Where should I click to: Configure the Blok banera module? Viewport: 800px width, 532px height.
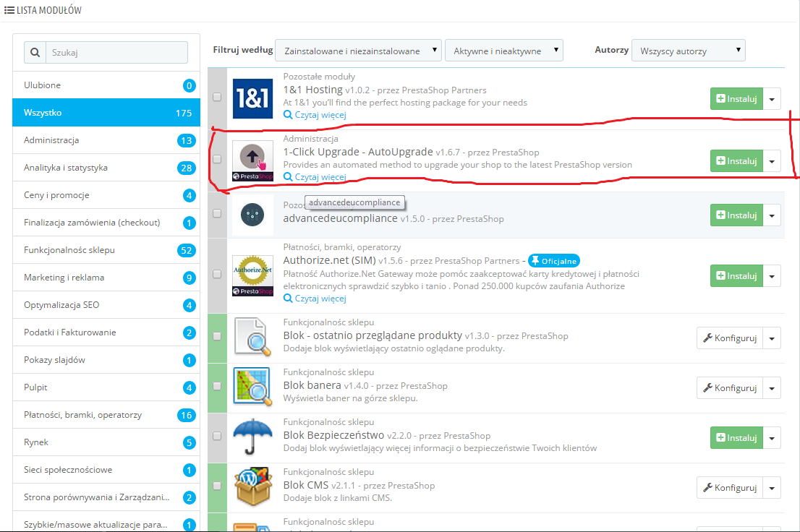[x=730, y=388]
